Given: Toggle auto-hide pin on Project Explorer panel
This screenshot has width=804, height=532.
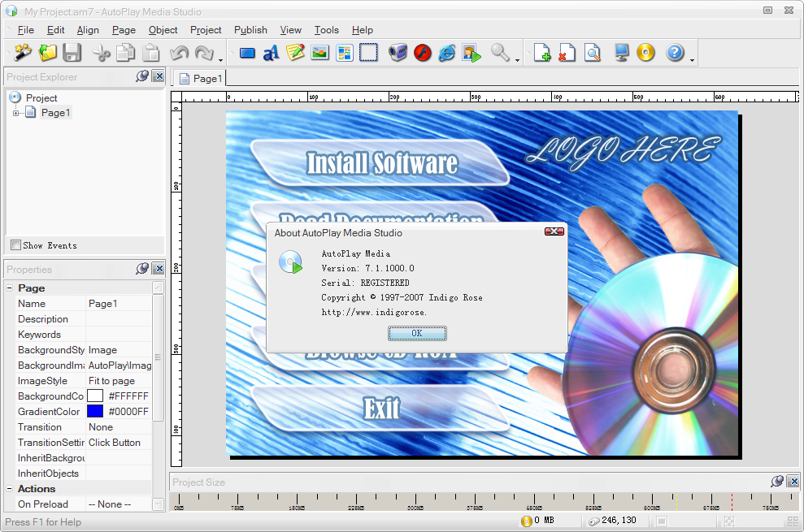Looking at the screenshot, I should point(142,76).
